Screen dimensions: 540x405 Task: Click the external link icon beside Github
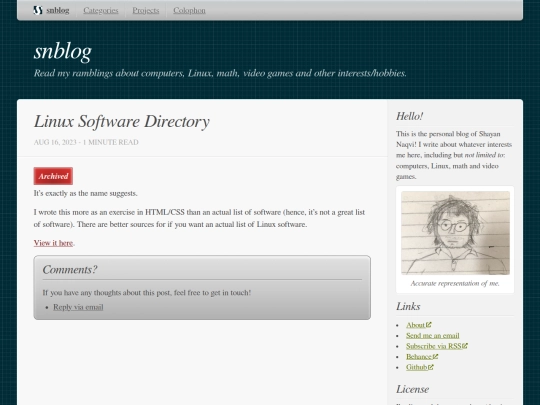pyautogui.click(x=430, y=367)
